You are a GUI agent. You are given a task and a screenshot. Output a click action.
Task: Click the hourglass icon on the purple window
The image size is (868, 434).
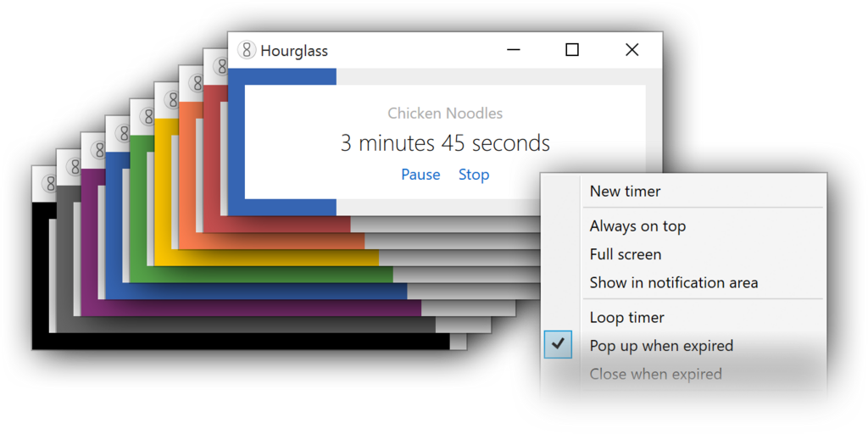pyautogui.click(x=98, y=150)
